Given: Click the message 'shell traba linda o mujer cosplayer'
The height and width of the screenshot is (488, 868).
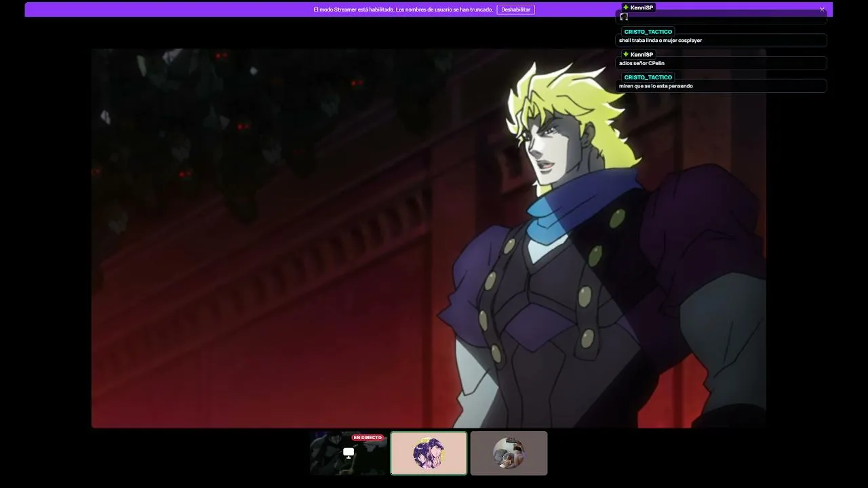Looking at the screenshot, I should pyautogui.click(x=660, y=41).
